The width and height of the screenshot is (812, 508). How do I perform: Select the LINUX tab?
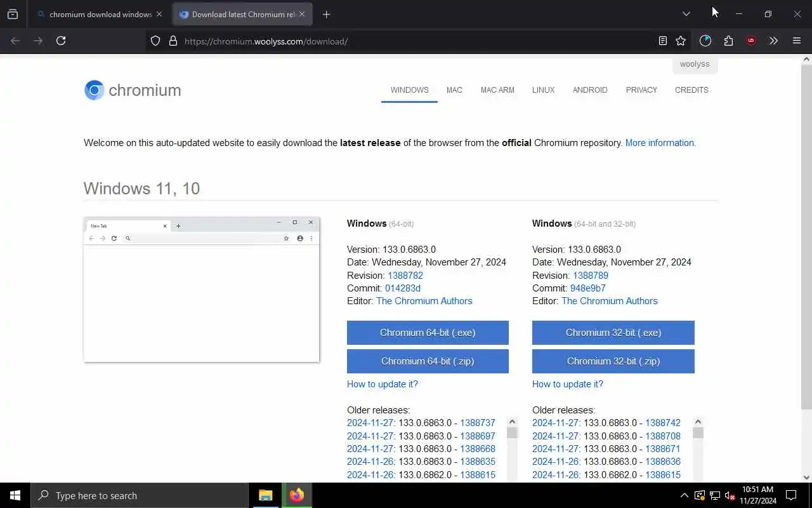pyautogui.click(x=543, y=90)
